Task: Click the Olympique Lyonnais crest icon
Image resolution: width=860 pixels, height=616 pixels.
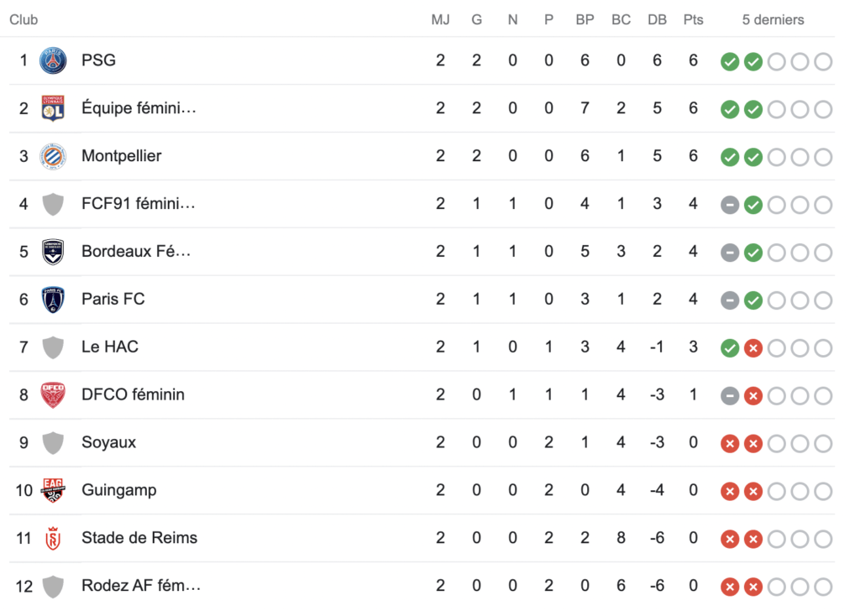Action: pos(53,109)
